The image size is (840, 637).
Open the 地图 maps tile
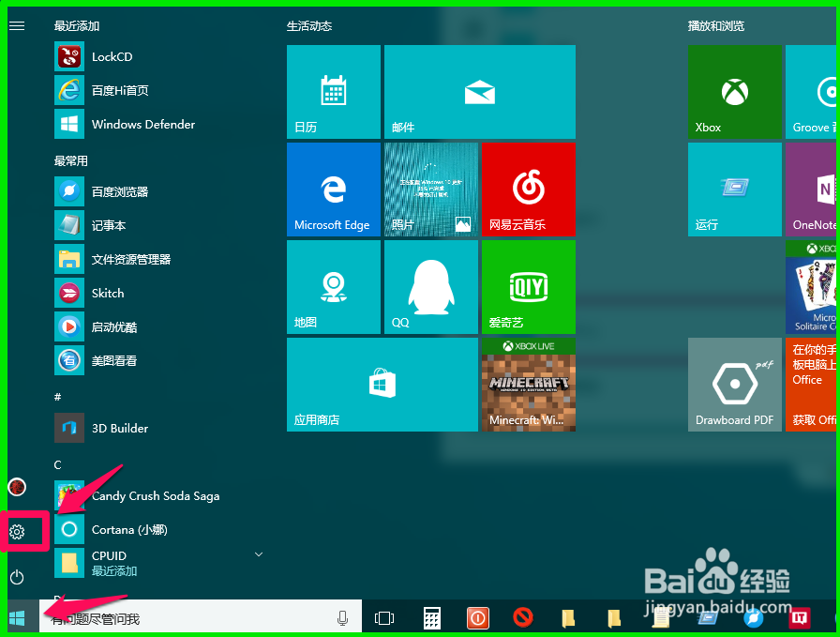pos(334,287)
